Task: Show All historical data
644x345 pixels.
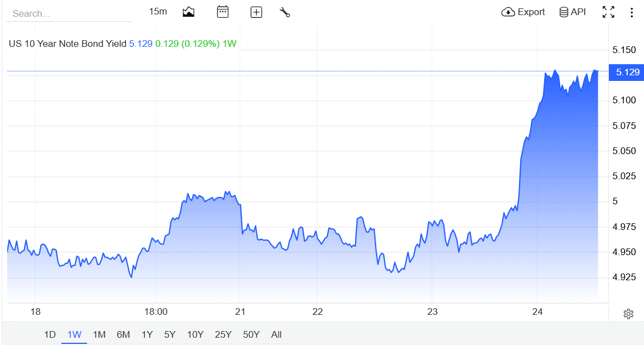Action: pyautogui.click(x=276, y=334)
